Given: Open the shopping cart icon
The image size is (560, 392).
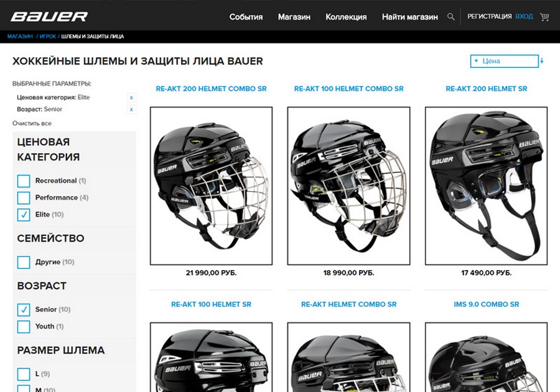Looking at the screenshot, I should [x=544, y=17].
